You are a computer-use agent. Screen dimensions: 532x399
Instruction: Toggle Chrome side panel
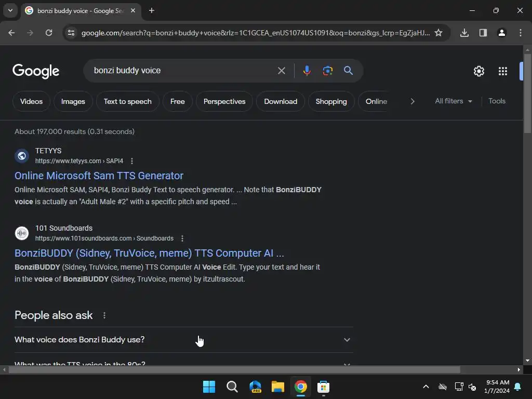point(483,33)
